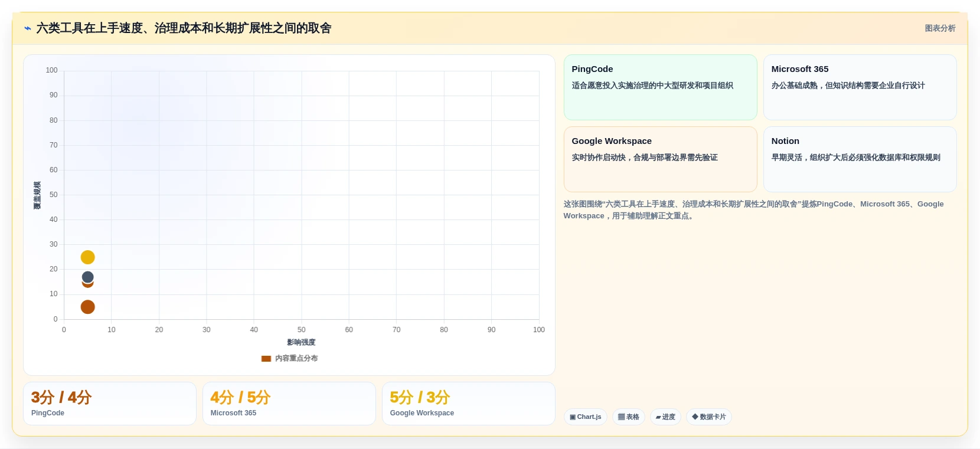980x449 pixels.
Task: Select the Microsoft 365 4分 / 5分 score card
Action: pyautogui.click(x=289, y=404)
